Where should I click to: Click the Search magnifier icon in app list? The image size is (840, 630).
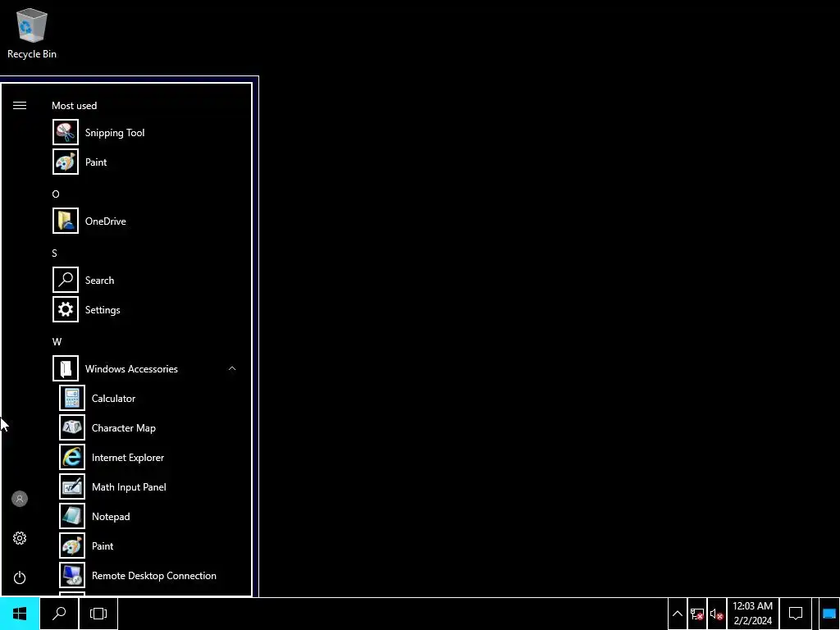coord(66,280)
